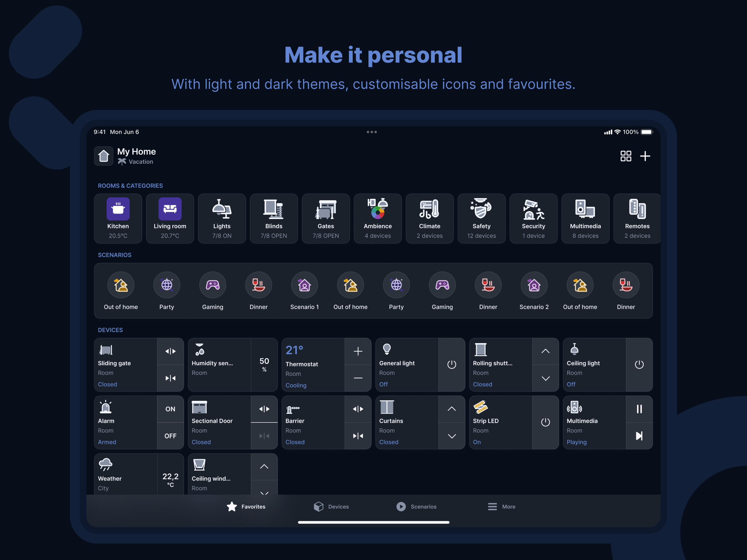Open Ceiling window with up chevron
This screenshot has width=747, height=560.
[x=264, y=467]
